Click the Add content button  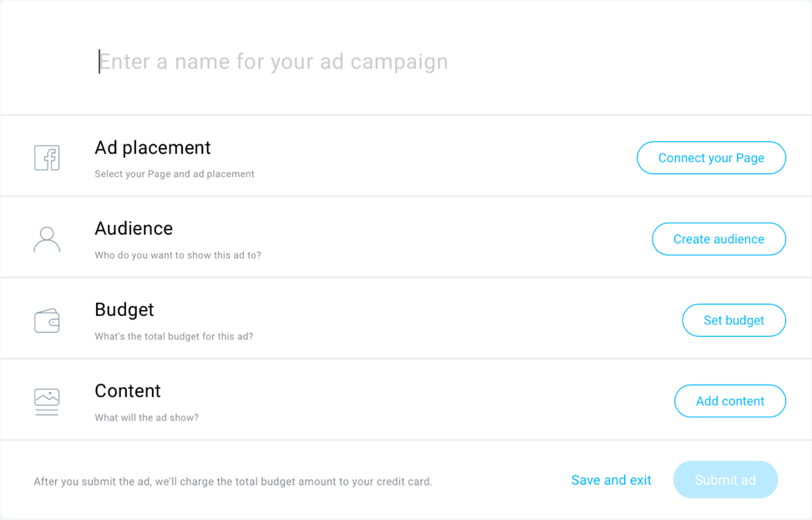point(730,401)
